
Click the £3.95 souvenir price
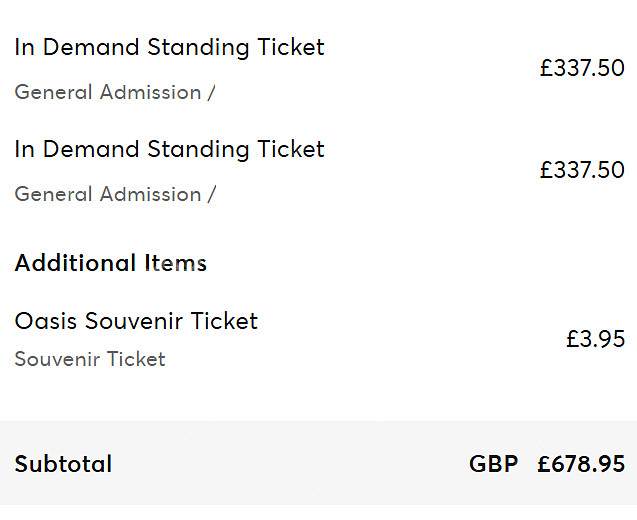coord(596,339)
